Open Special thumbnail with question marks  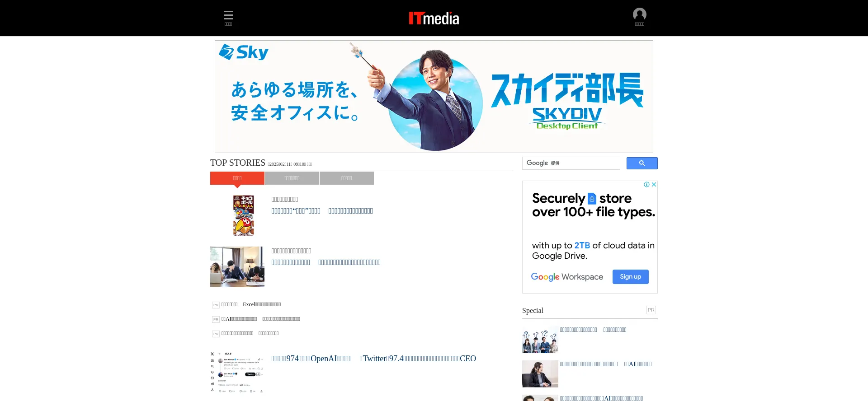[x=540, y=340]
